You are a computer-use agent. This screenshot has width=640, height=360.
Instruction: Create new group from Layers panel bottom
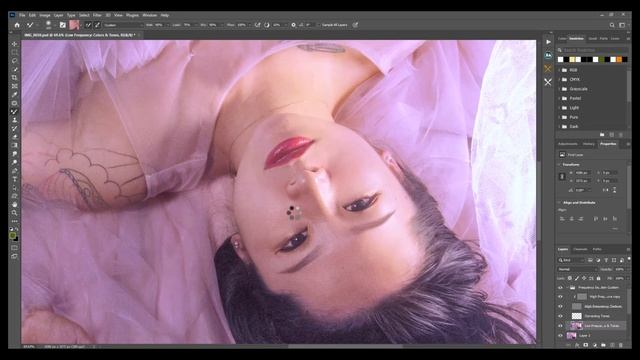pyautogui.click(x=603, y=345)
